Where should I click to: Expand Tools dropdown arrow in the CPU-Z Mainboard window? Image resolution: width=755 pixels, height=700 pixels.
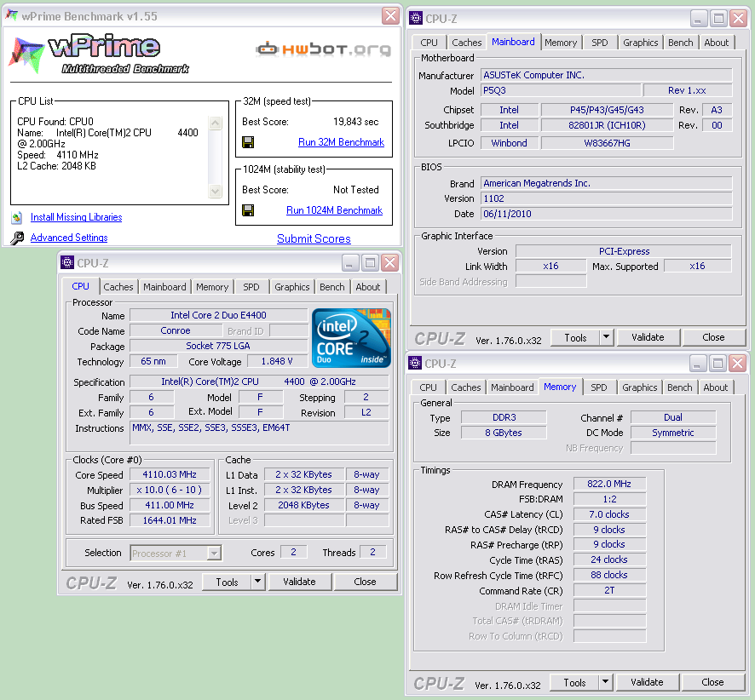click(607, 336)
